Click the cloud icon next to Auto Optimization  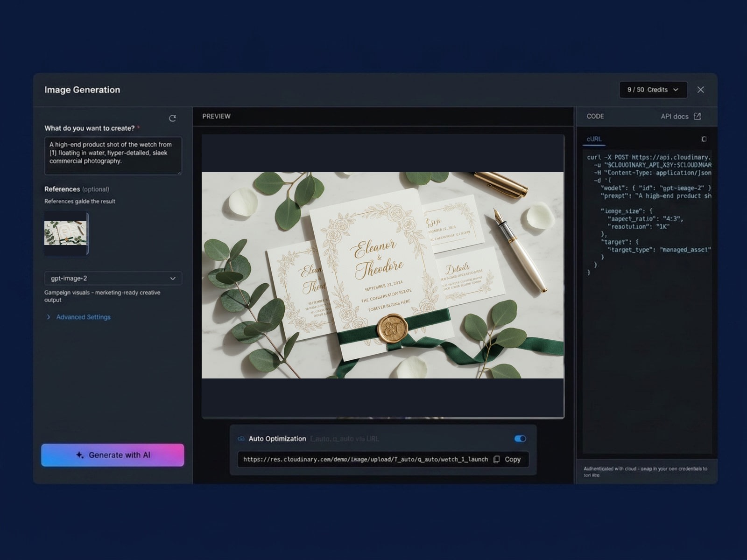(241, 439)
